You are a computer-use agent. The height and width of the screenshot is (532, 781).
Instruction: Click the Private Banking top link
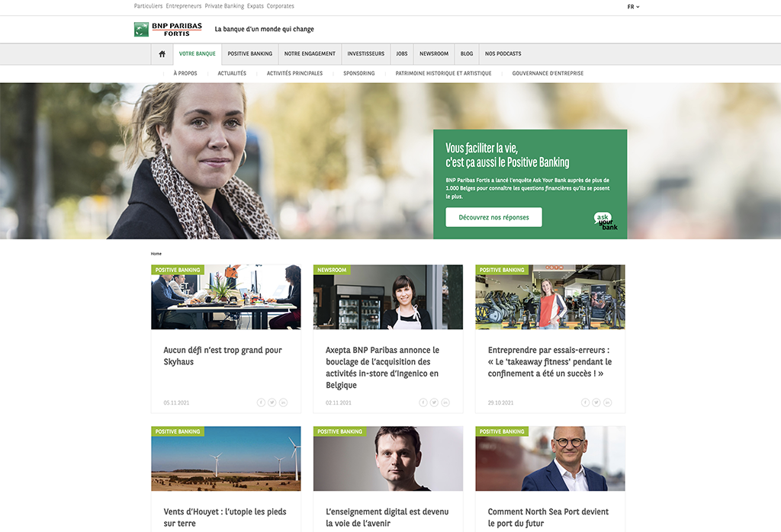click(x=225, y=6)
